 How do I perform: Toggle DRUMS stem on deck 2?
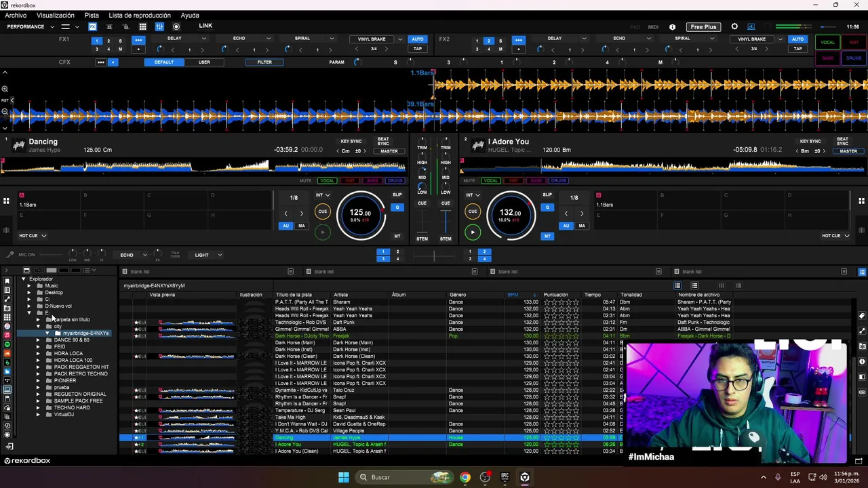click(x=559, y=181)
